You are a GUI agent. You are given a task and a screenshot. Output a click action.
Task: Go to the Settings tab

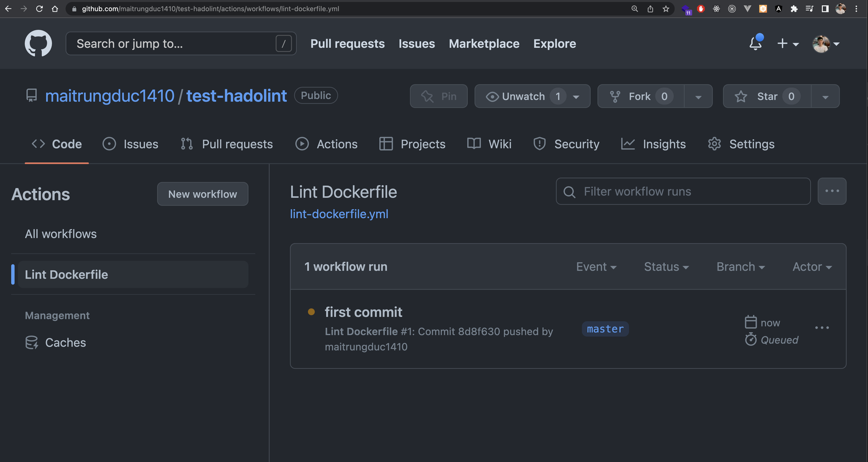coord(741,144)
